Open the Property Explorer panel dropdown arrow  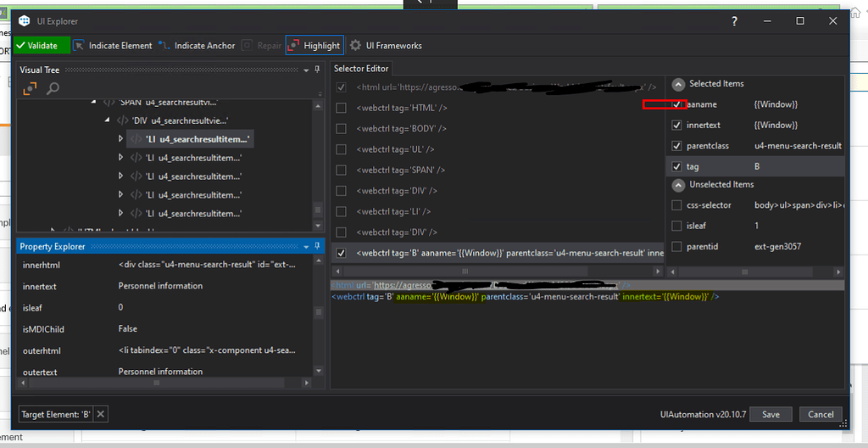point(307,246)
